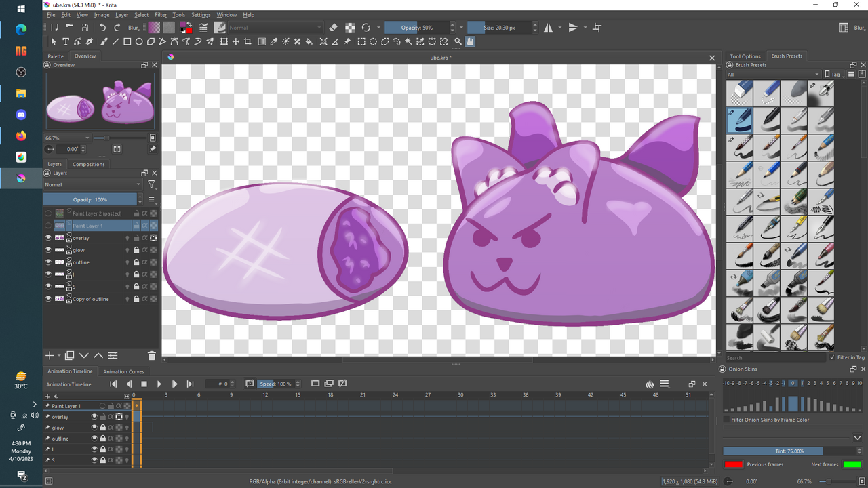Save the document with floppy icon
This screenshot has height=488, width=868.
(84, 28)
